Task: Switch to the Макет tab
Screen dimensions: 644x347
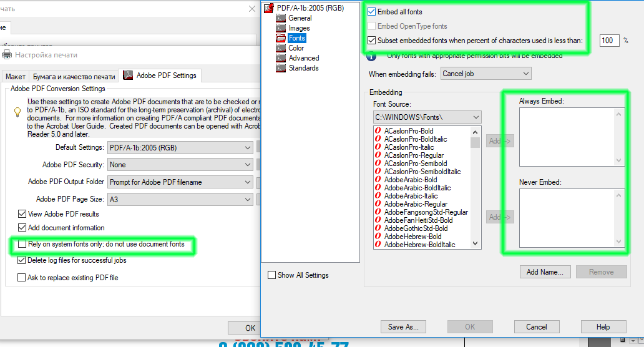Action: (16, 76)
